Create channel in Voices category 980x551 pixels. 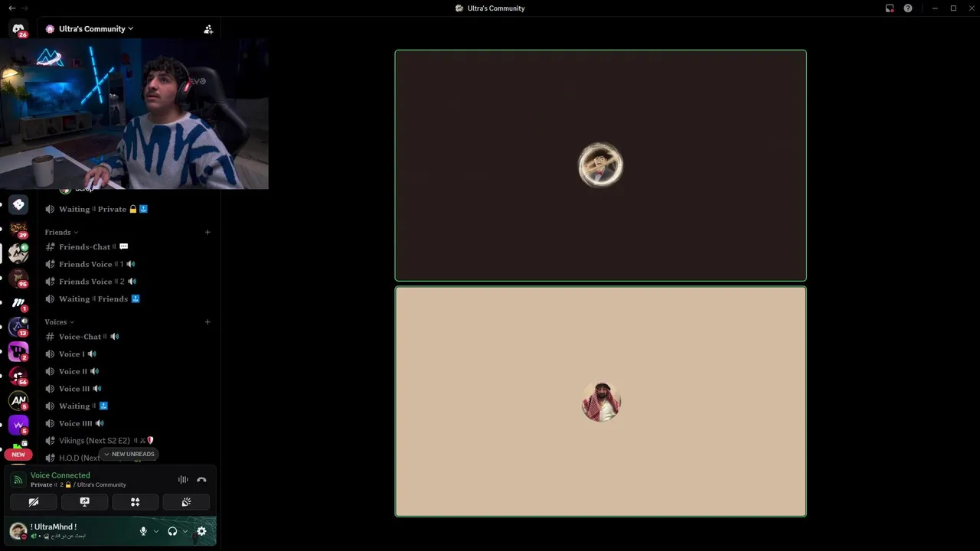point(207,322)
